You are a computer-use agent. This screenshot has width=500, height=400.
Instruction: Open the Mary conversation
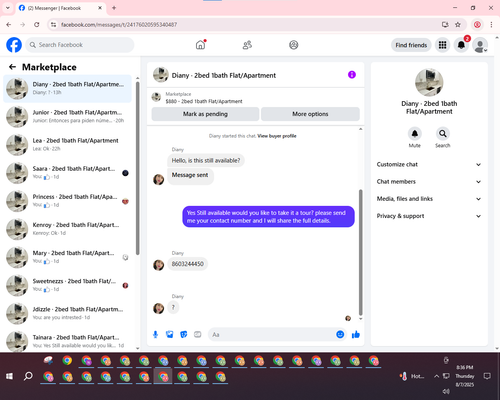(x=67, y=257)
